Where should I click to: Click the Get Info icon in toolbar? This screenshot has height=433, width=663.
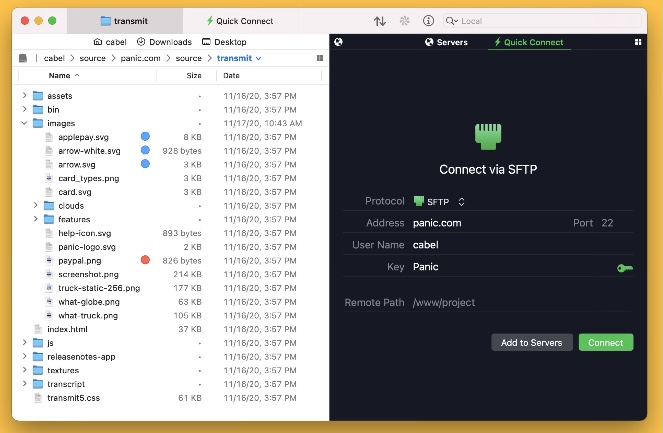(x=429, y=20)
